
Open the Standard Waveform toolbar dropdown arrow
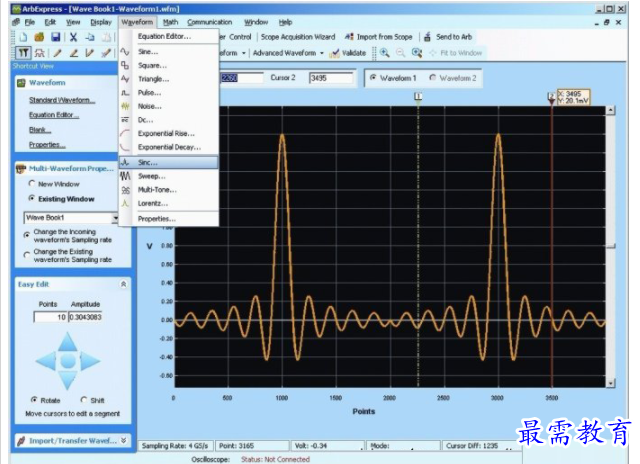pos(244,53)
